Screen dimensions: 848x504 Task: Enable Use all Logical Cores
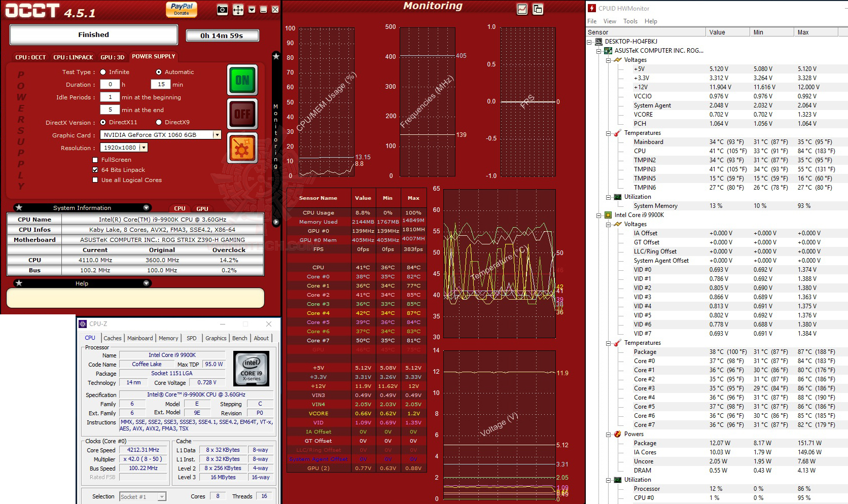coord(95,180)
